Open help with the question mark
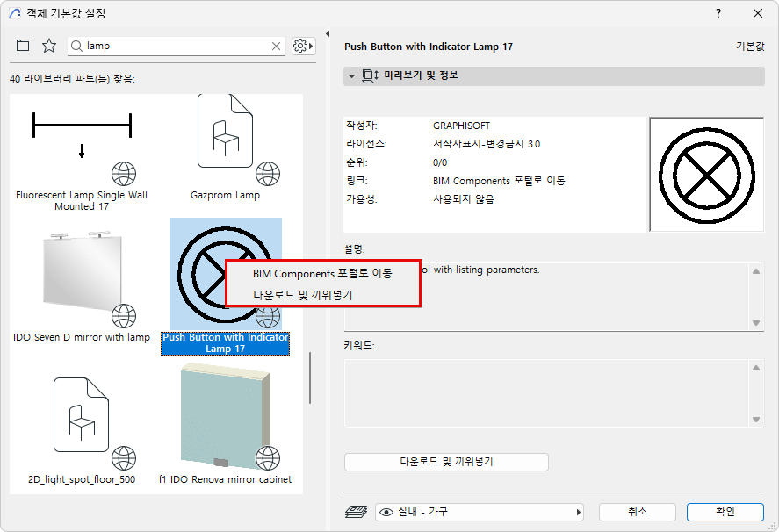779x532 pixels. coord(718,13)
